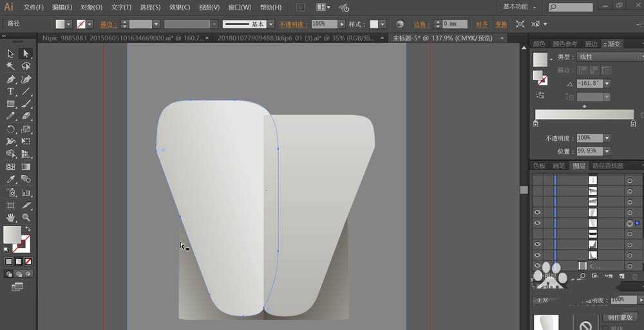Click the target circle of the top layer row
The image size is (644, 330).
(x=629, y=181)
